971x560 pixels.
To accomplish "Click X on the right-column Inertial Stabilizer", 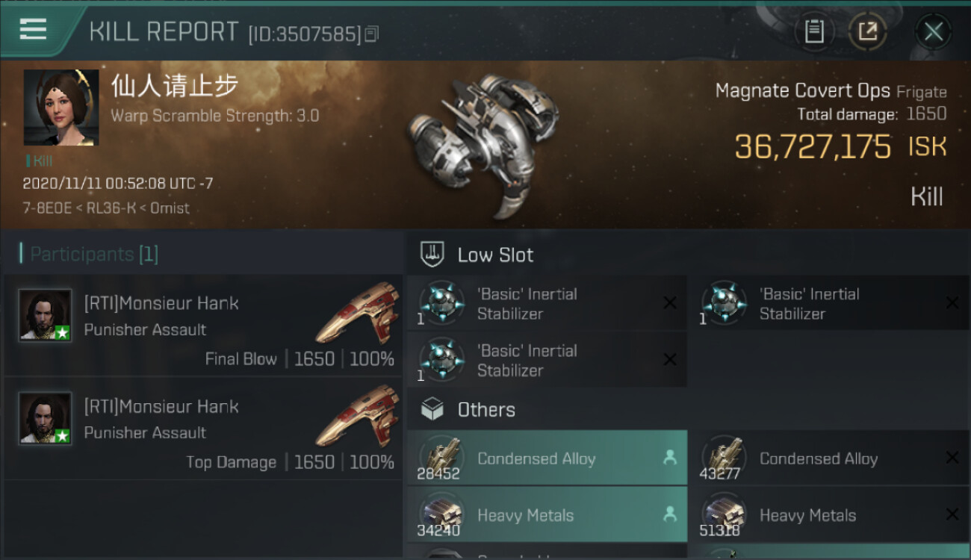I will 952,303.
